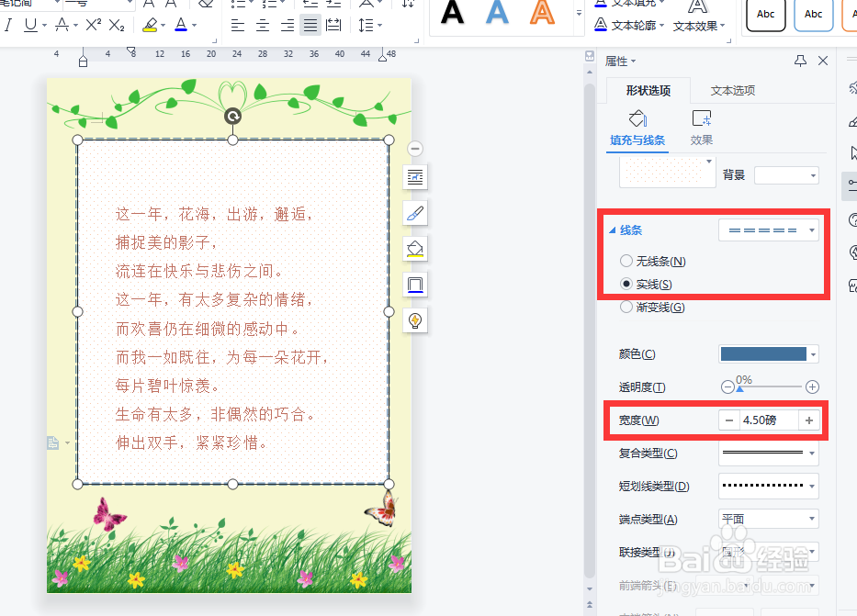Pin the properties panel
Image resolution: width=857 pixels, height=616 pixels.
pyautogui.click(x=800, y=61)
